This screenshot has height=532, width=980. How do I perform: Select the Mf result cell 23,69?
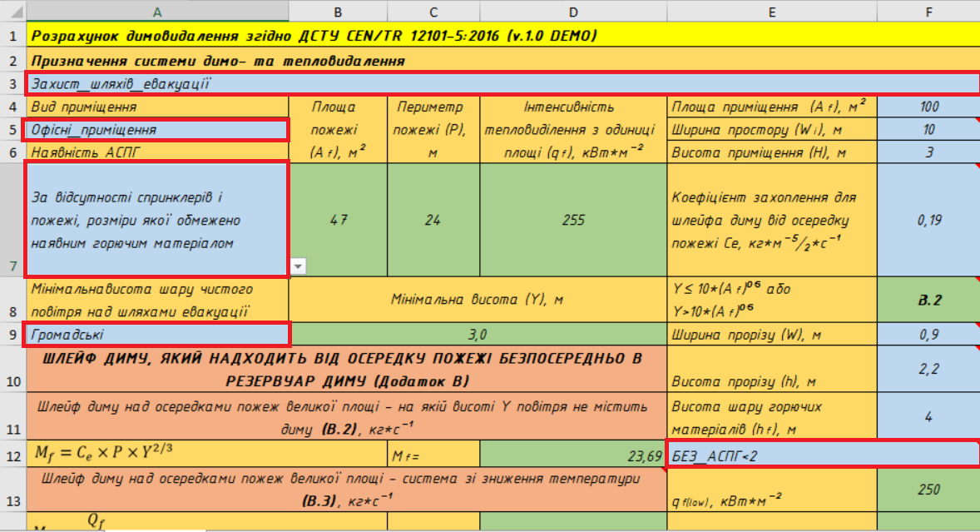tap(573, 455)
